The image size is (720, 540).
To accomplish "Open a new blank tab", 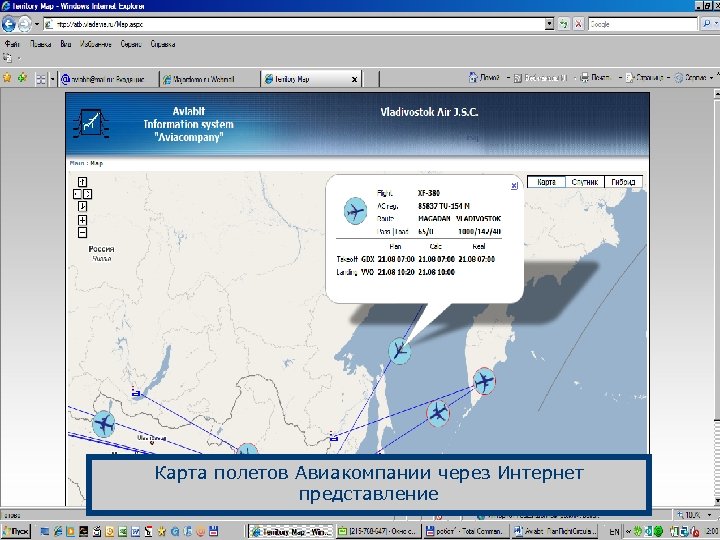I will coord(371,79).
